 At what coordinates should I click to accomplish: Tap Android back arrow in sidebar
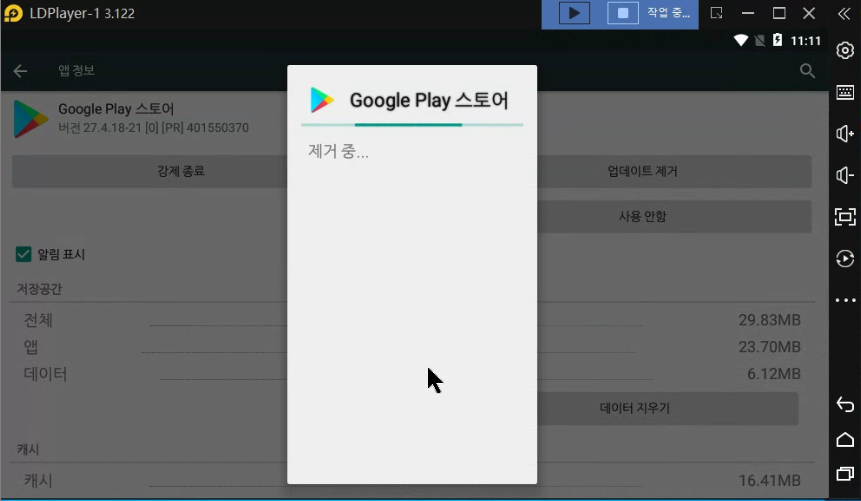click(x=845, y=405)
